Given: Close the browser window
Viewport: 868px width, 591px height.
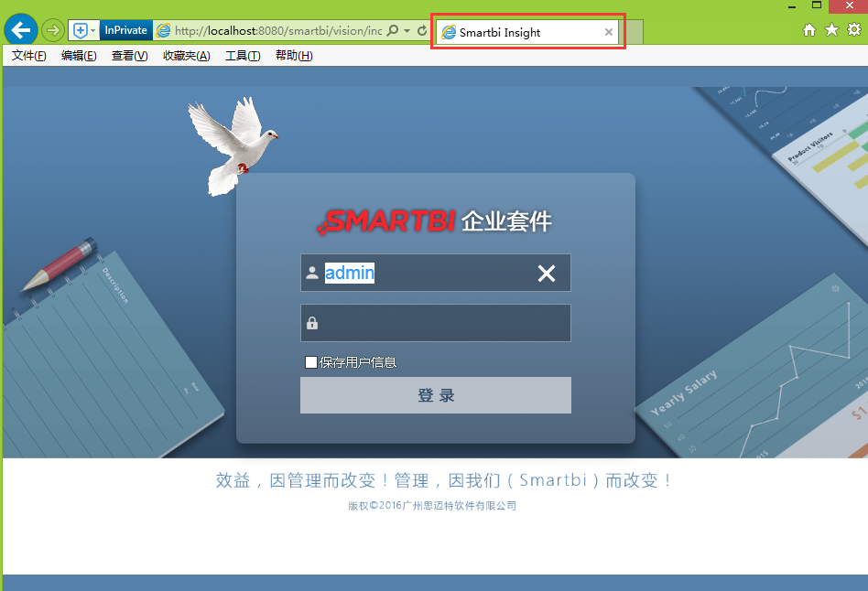Looking at the screenshot, I should pos(850,6).
